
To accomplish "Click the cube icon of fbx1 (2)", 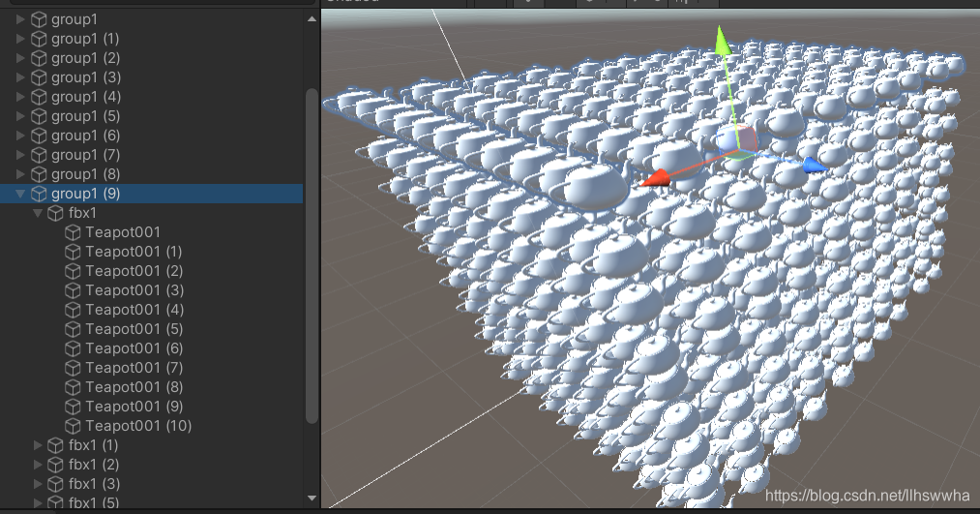I will 55,465.
